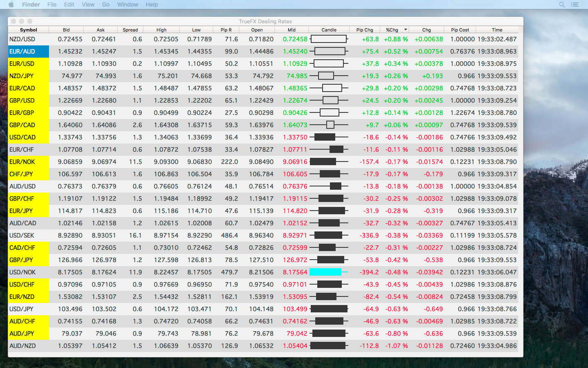Select the EUR/USD symbol cell
This screenshot has height=368, width=588.
(x=29, y=64)
